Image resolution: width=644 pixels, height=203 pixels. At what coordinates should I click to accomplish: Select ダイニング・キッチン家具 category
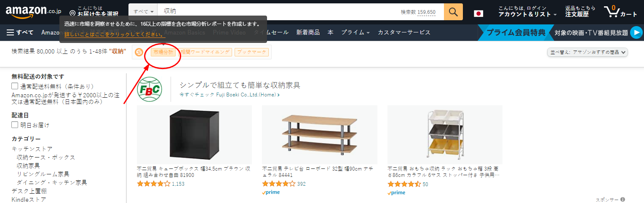click(52, 182)
